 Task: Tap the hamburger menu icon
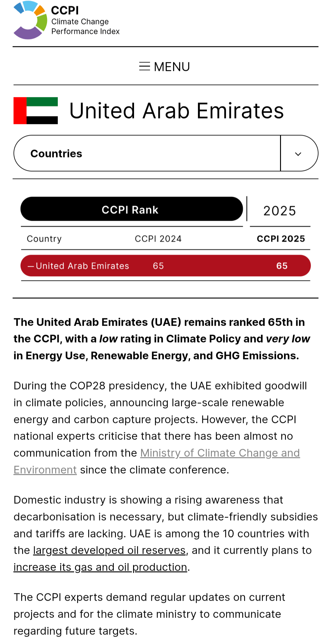click(x=144, y=66)
